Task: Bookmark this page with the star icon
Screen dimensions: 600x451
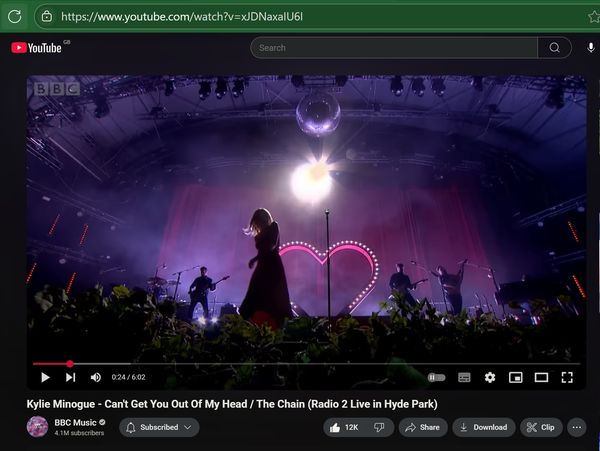Action: tap(593, 16)
